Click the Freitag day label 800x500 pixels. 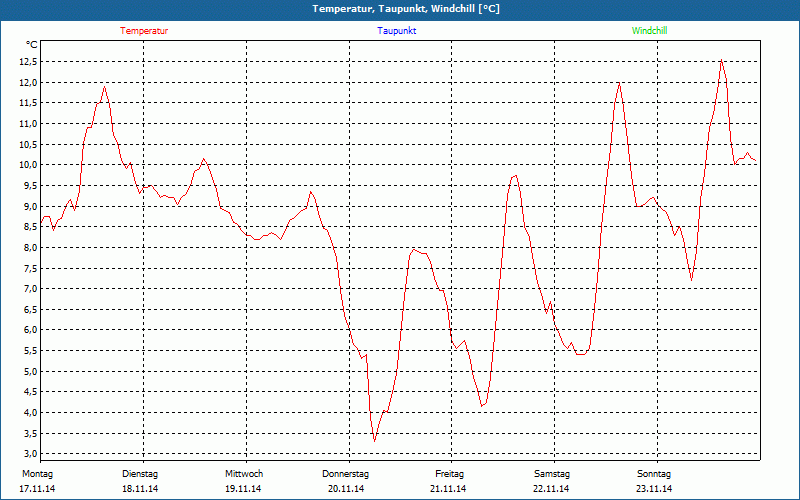[449, 474]
